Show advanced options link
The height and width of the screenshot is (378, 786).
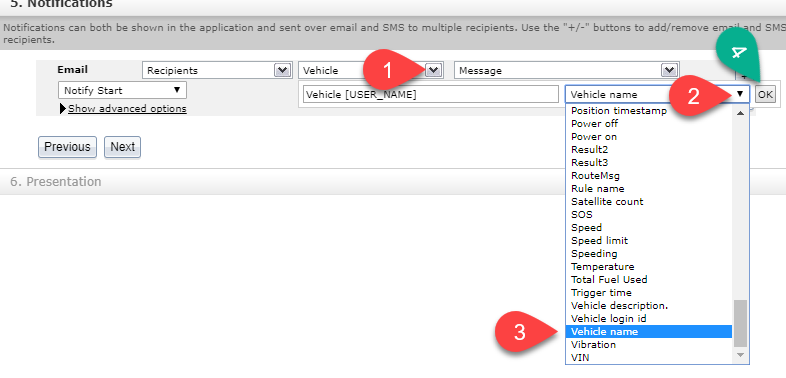[x=127, y=108]
